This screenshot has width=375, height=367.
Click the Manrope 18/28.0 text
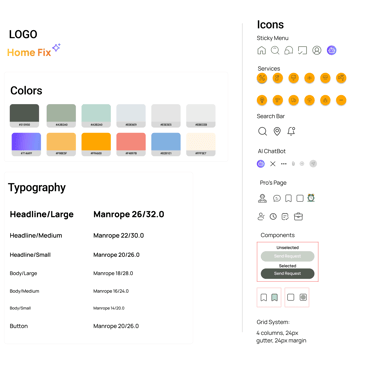[x=113, y=273]
